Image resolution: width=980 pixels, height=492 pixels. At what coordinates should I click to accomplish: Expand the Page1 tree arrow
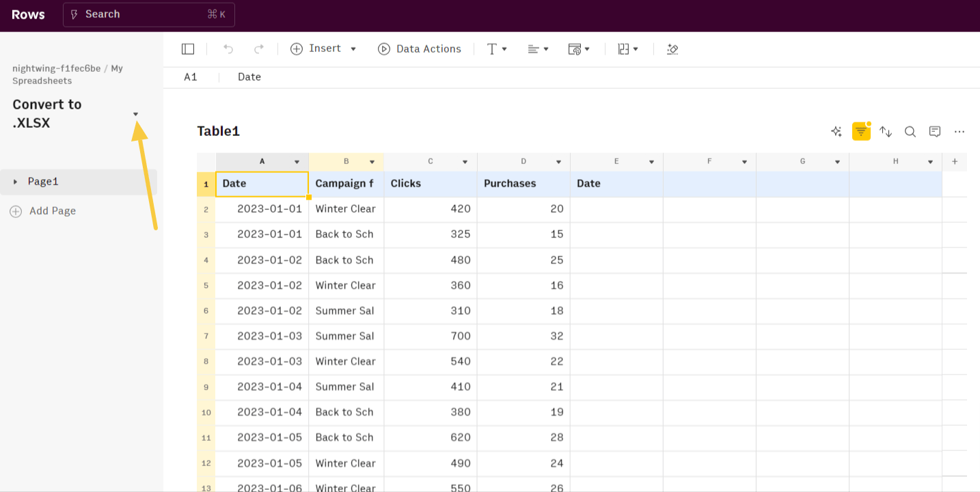click(16, 182)
